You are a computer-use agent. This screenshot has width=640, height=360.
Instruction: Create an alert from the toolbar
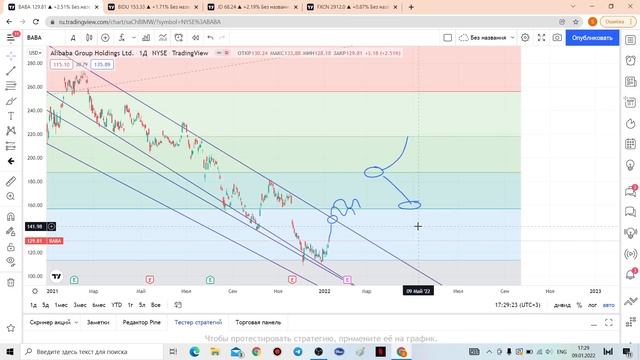[x=178, y=38]
